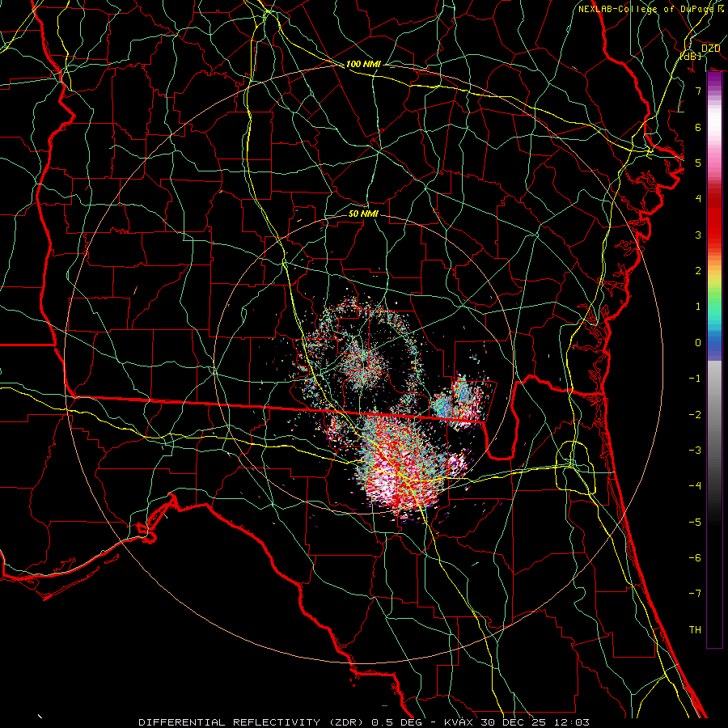The width and height of the screenshot is (728, 728).
Task: Click the -3 value on the color scale
Action: coord(695,451)
